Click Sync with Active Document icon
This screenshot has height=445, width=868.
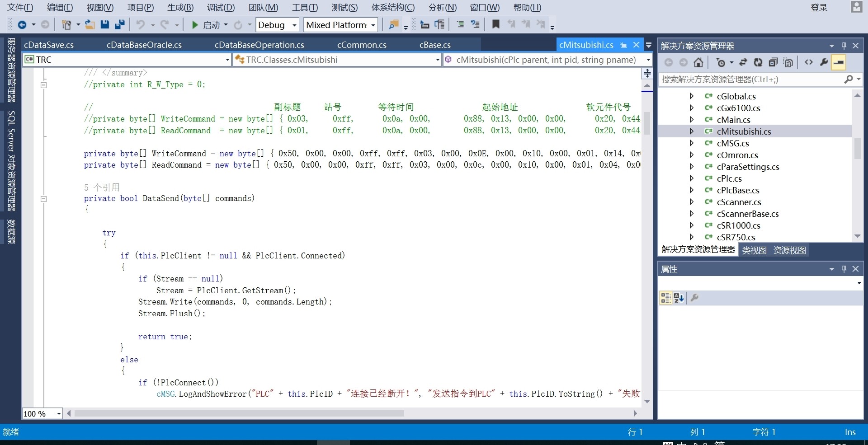(x=743, y=62)
